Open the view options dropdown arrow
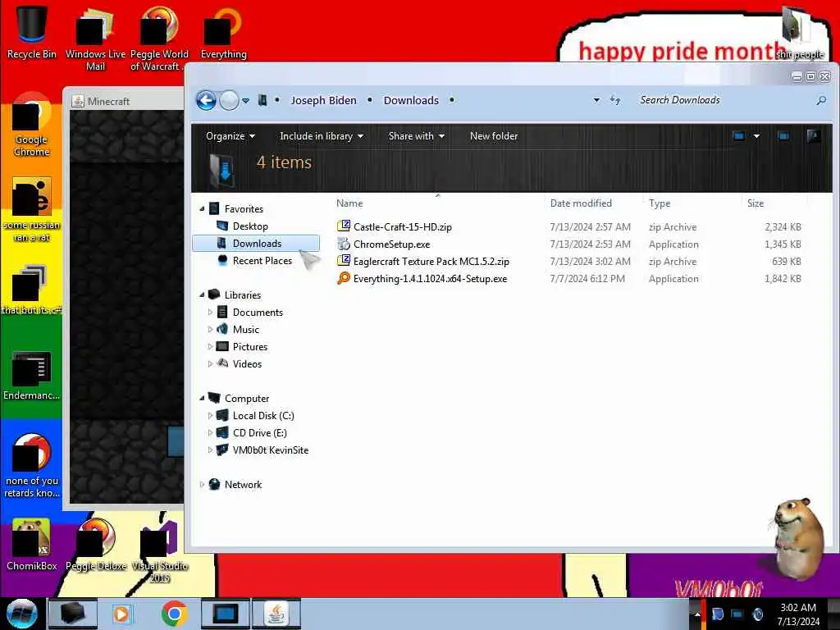The image size is (840, 630). click(x=756, y=136)
